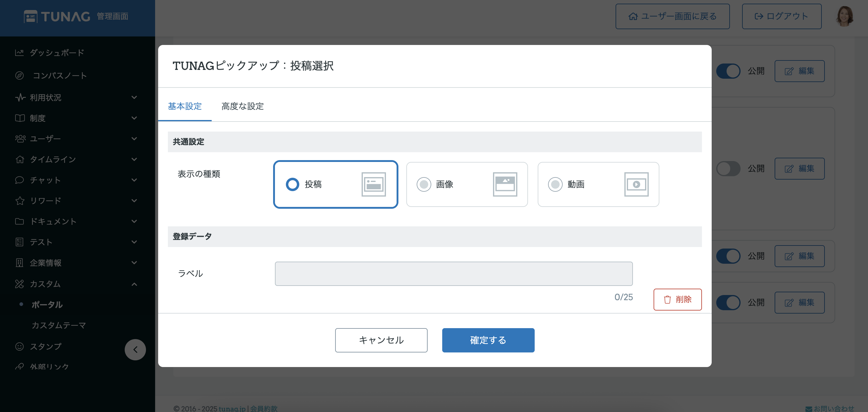Viewport: 868px width, 412px height.
Task: Expand the タイムライン chevron
Action: [134, 159]
